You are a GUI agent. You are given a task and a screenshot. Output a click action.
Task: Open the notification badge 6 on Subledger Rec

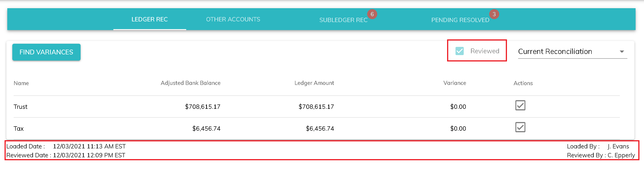(372, 14)
